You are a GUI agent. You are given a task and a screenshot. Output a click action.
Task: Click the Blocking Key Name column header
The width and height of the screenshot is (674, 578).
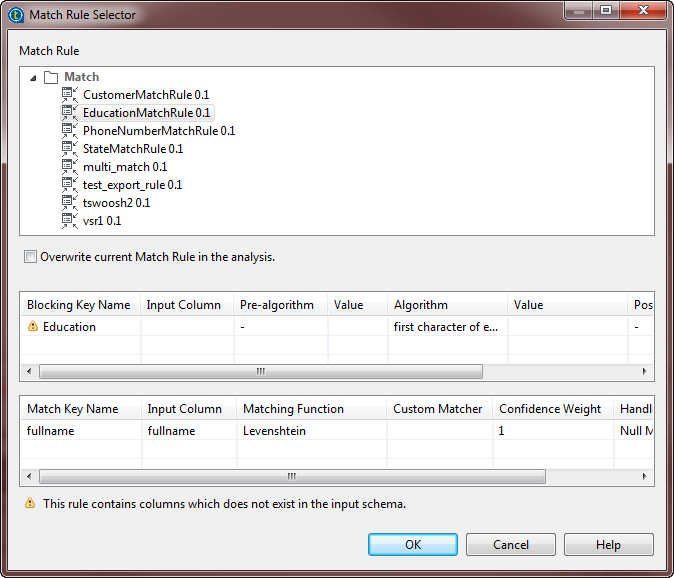point(80,305)
